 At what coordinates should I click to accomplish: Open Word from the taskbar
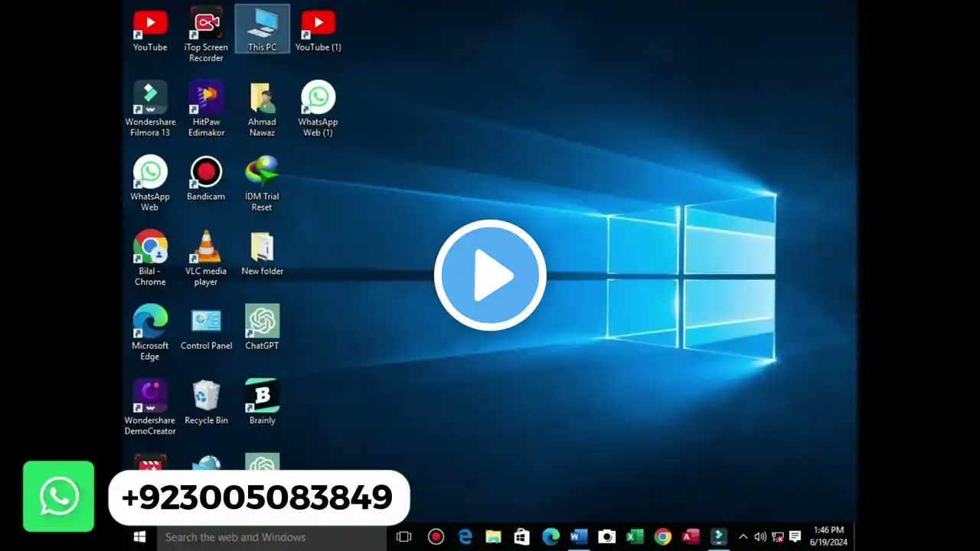coord(579,537)
